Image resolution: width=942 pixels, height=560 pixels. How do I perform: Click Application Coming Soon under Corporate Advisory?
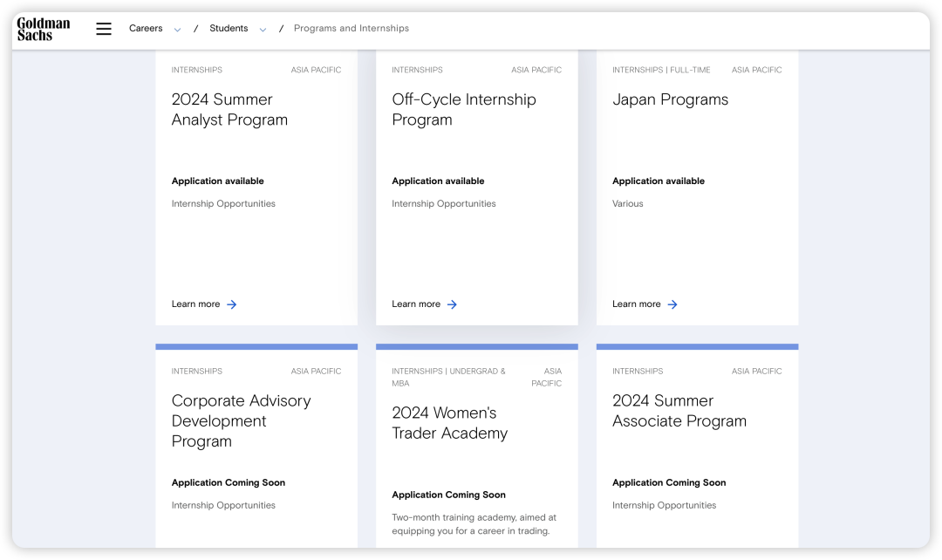click(x=229, y=482)
